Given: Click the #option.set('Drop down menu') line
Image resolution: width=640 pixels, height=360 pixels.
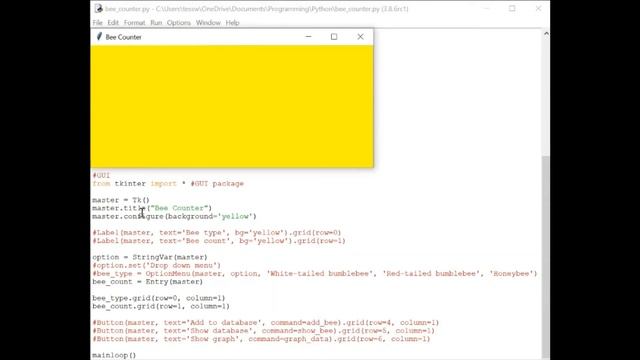Looking at the screenshot, I should pyautogui.click(x=157, y=265).
